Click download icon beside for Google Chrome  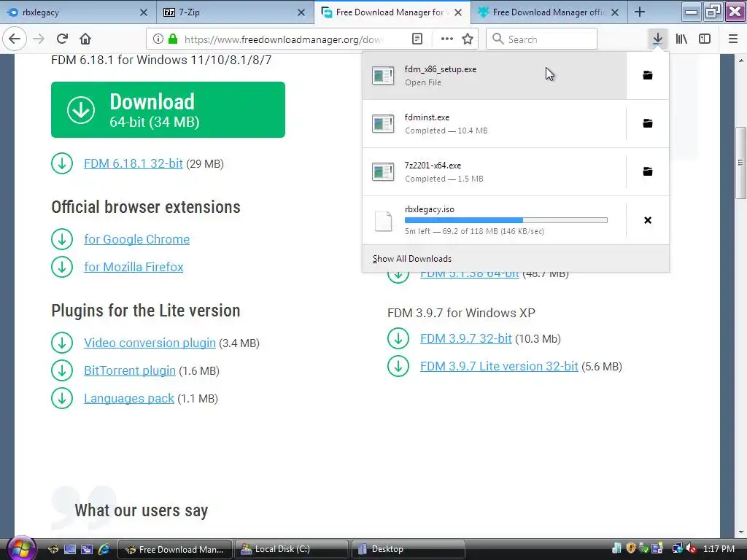[62, 239]
